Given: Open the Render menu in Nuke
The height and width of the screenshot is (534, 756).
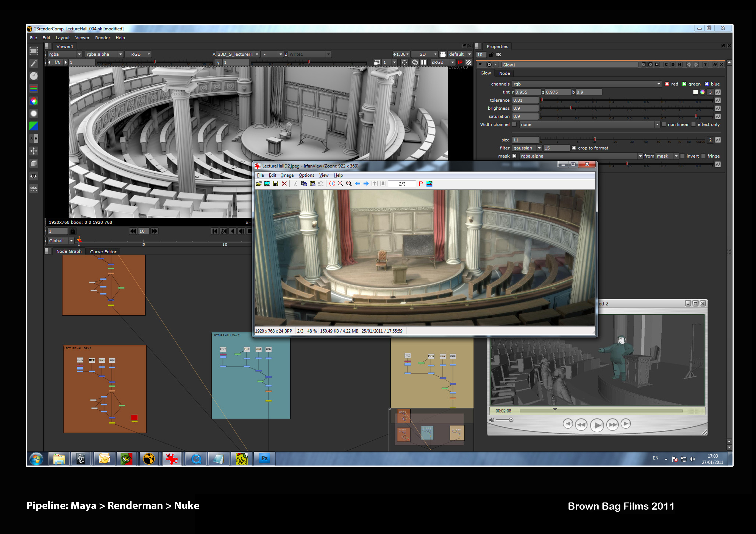Looking at the screenshot, I should coord(102,38).
